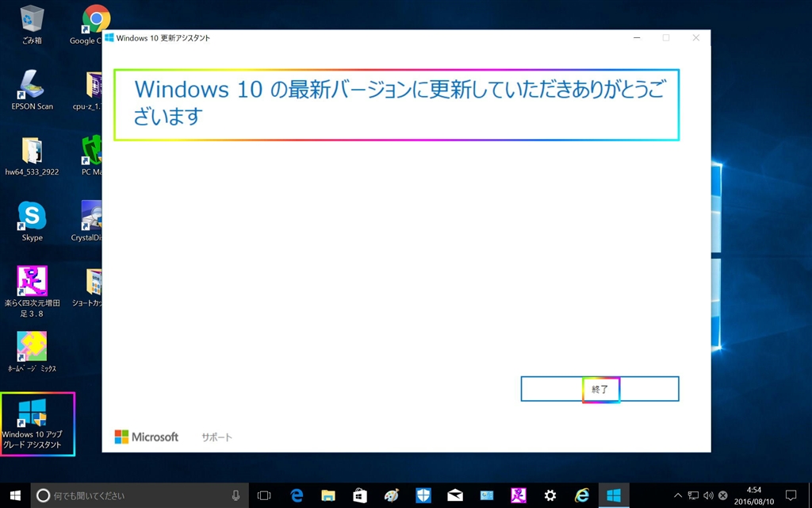Open the 増田足 app from the taskbar
This screenshot has height=508, width=812.
click(x=519, y=495)
